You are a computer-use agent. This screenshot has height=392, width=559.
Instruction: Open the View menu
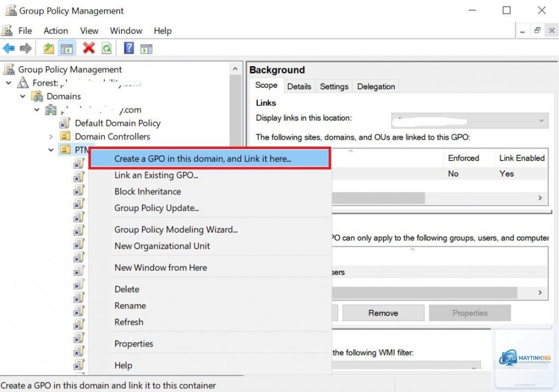click(89, 31)
